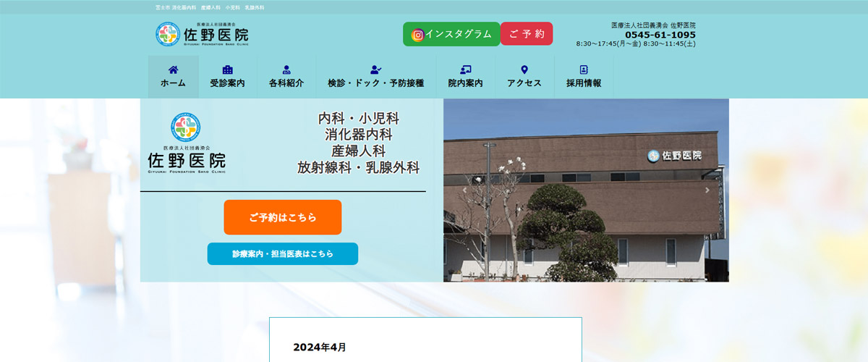This screenshot has width=868, height=362.
Task: Click the home icon in navigation
Action: [x=173, y=70]
